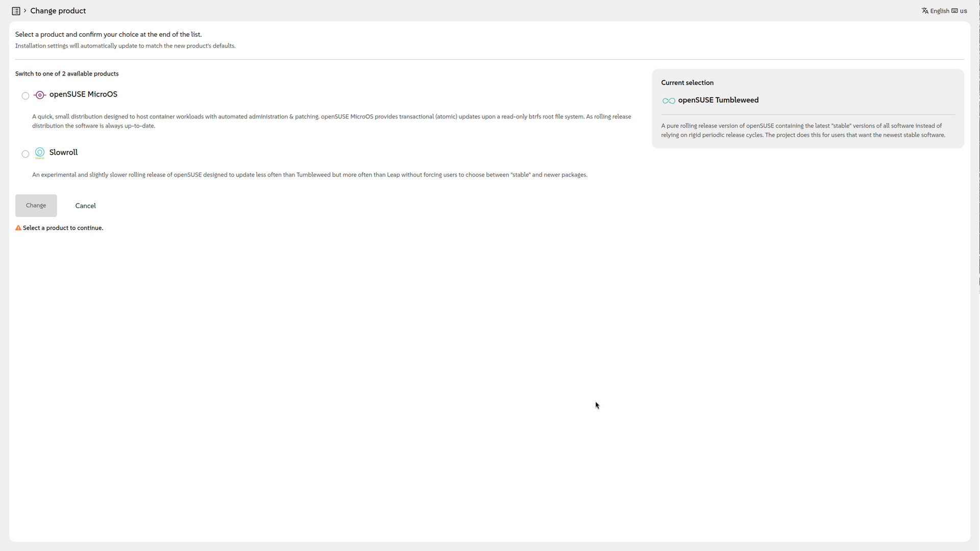Click the openSUSE Tumbleweed current selection name
The width and height of the screenshot is (980, 551).
click(x=718, y=100)
